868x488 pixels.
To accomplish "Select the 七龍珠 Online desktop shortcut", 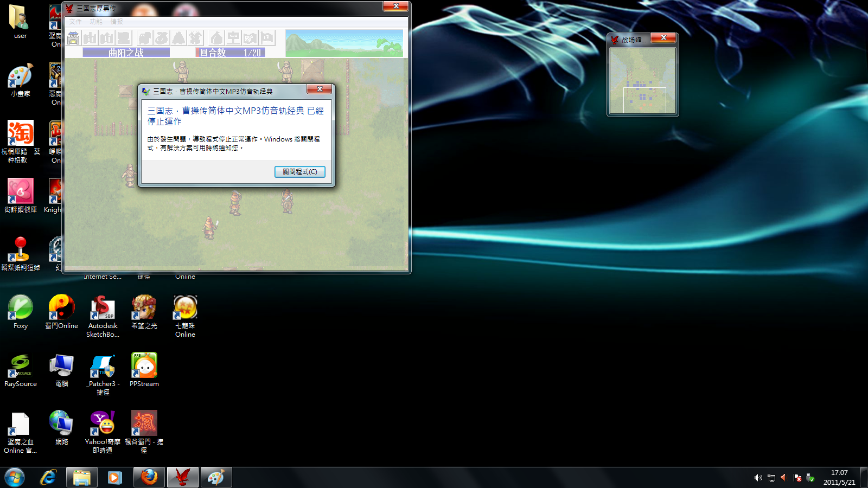I will coord(185,316).
